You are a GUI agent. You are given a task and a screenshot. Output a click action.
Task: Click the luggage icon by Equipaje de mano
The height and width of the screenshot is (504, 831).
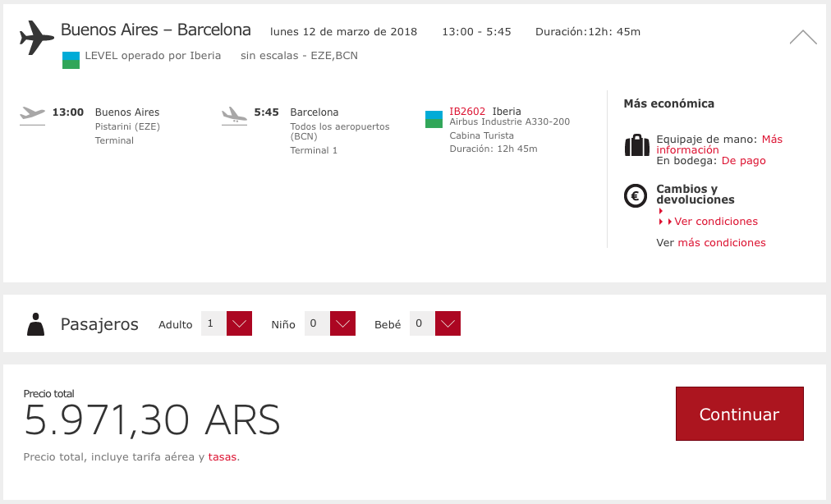click(637, 145)
